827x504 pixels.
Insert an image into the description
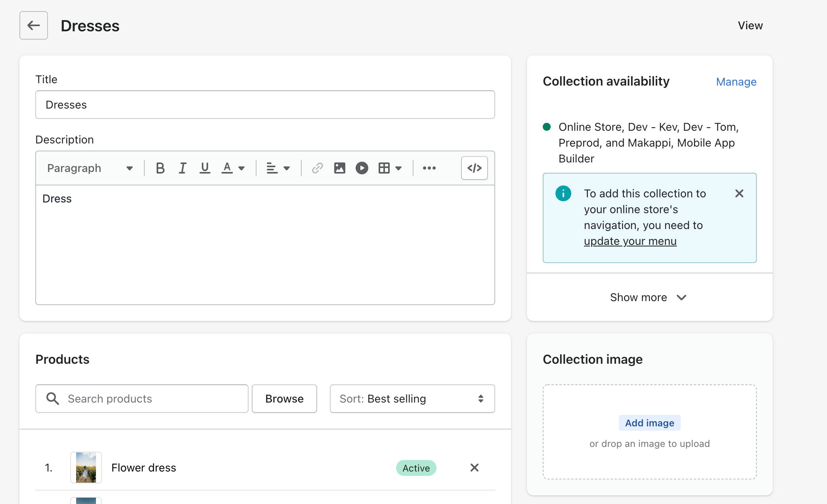(x=339, y=168)
